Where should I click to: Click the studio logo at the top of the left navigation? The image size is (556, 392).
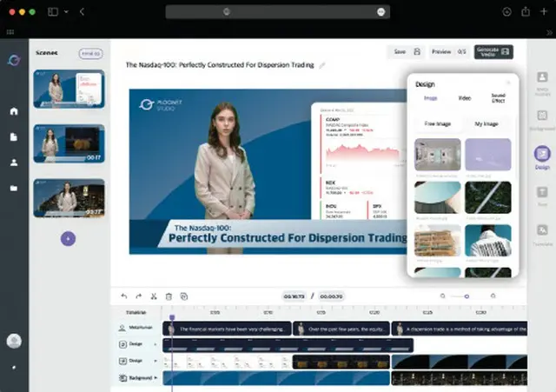pos(14,60)
